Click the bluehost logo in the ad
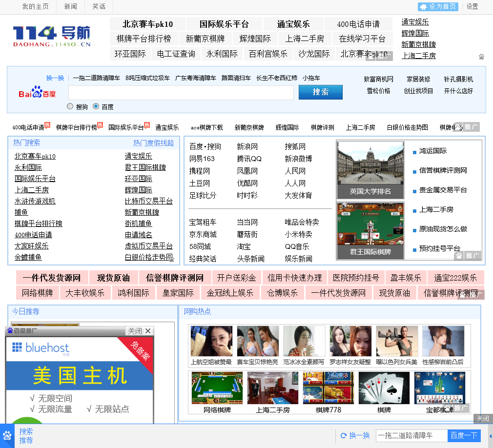 [x=41, y=347]
